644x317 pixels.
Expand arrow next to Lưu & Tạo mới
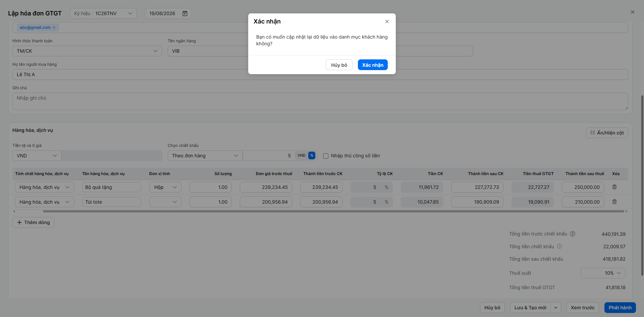pos(556,308)
